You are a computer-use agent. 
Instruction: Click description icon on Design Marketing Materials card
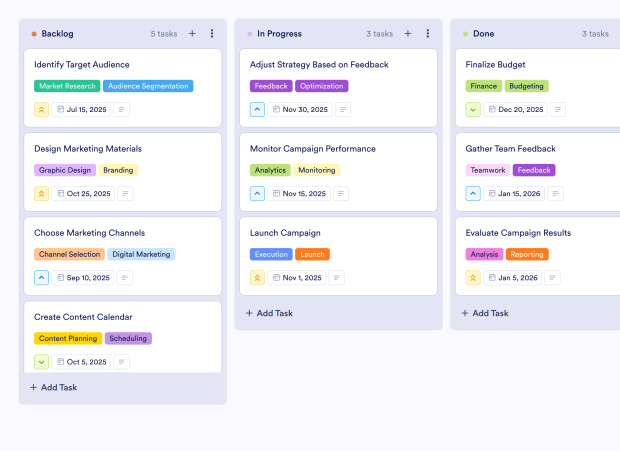(125, 194)
